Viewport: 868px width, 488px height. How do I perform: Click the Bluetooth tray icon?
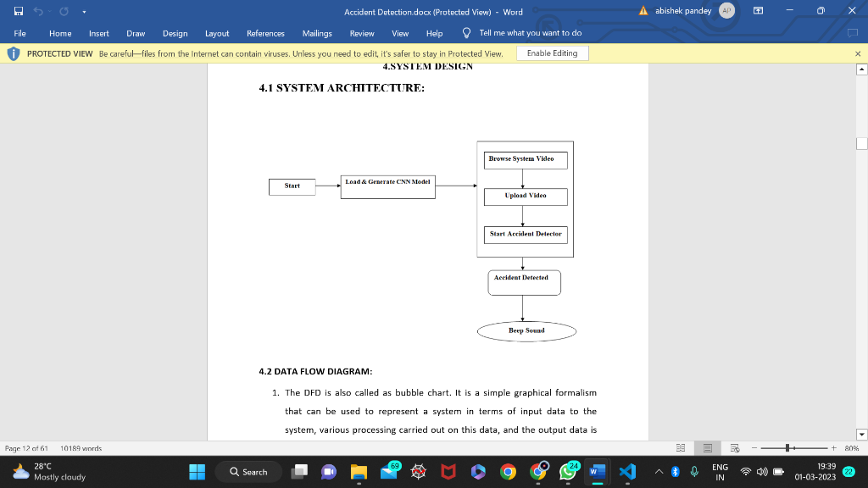[675, 472]
